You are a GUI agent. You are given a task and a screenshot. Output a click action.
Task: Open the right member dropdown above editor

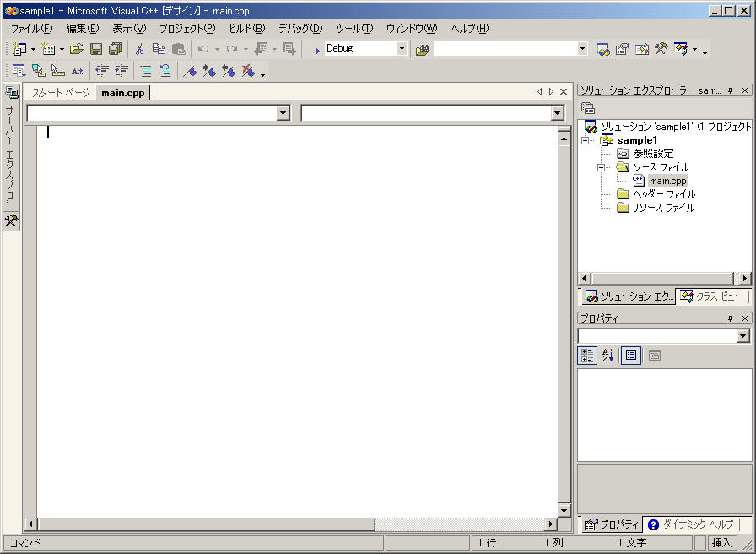(x=558, y=113)
